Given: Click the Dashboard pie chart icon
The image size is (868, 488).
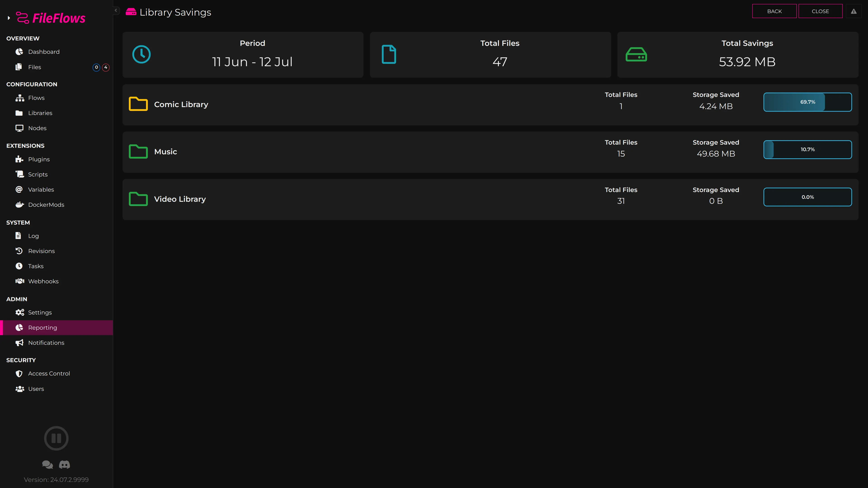Looking at the screenshot, I should (x=19, y=52).
